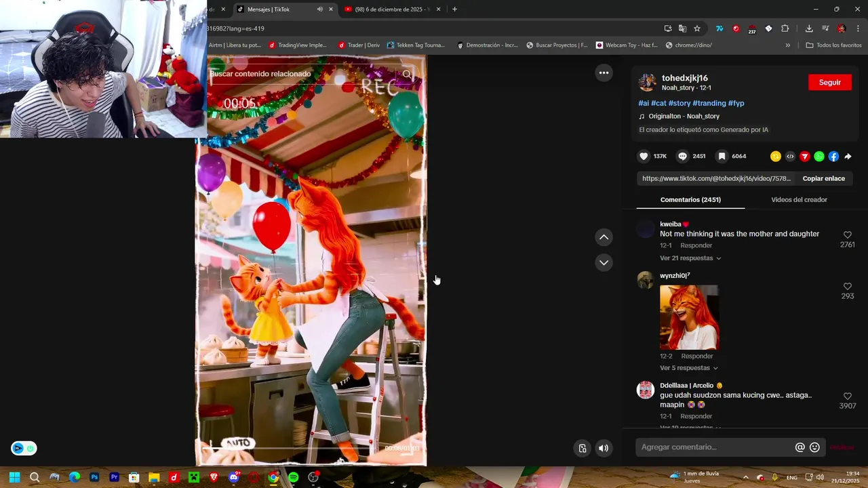Open Discord from the taskbar
The image size is (868, 488).
pyautogui.click(x=234, y=477)
